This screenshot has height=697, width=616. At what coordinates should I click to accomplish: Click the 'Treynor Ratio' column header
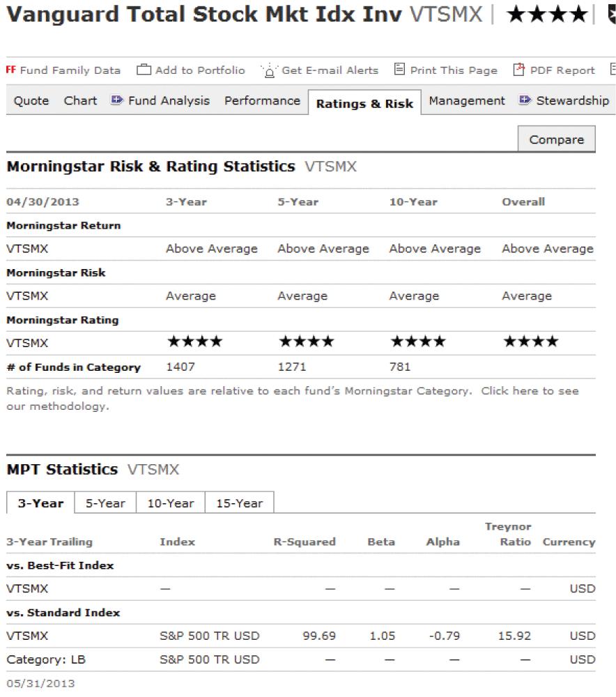(x=508, y=534)
